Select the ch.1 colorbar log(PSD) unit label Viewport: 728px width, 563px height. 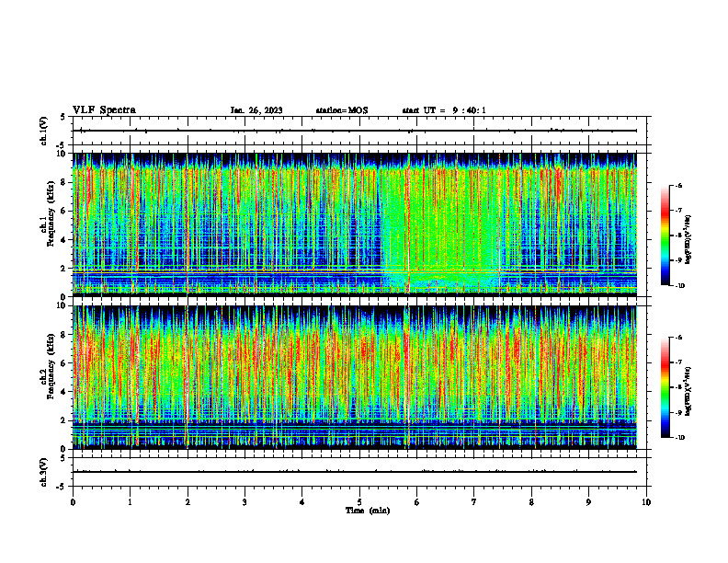688,240
